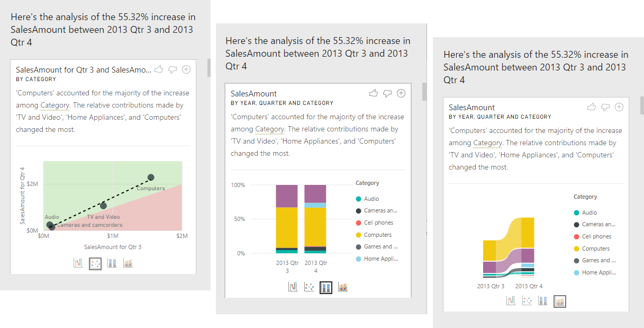Click thumbs down on the stacked column card
The height and width of the screenshot is (328, 644).
point(387,93)
